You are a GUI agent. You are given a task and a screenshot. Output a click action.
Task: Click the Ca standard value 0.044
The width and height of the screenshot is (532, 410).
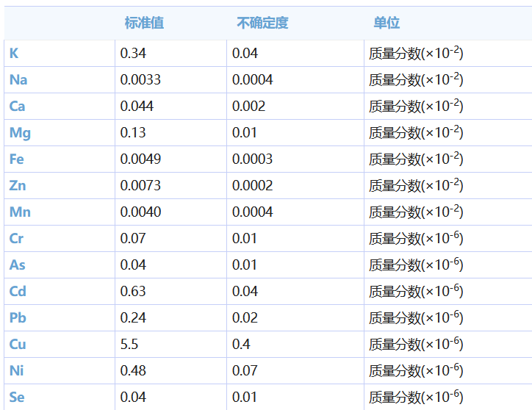(137, 107)
